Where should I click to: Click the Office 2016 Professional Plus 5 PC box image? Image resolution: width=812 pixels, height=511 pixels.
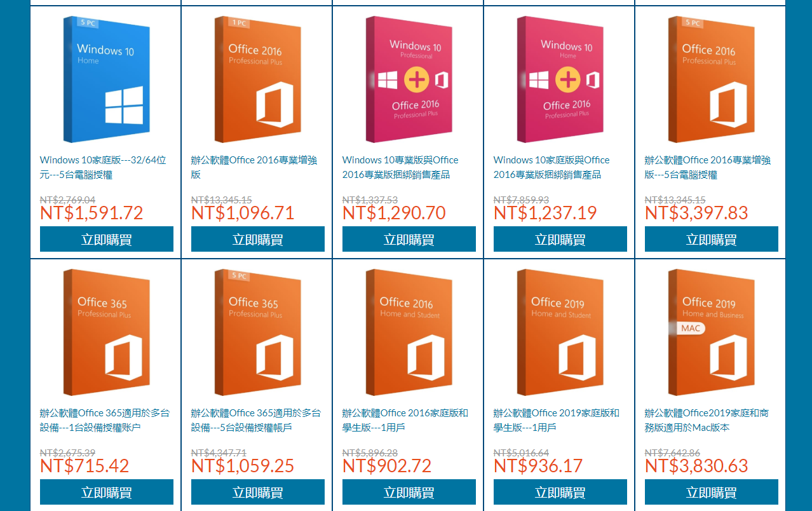coord(712,79)
